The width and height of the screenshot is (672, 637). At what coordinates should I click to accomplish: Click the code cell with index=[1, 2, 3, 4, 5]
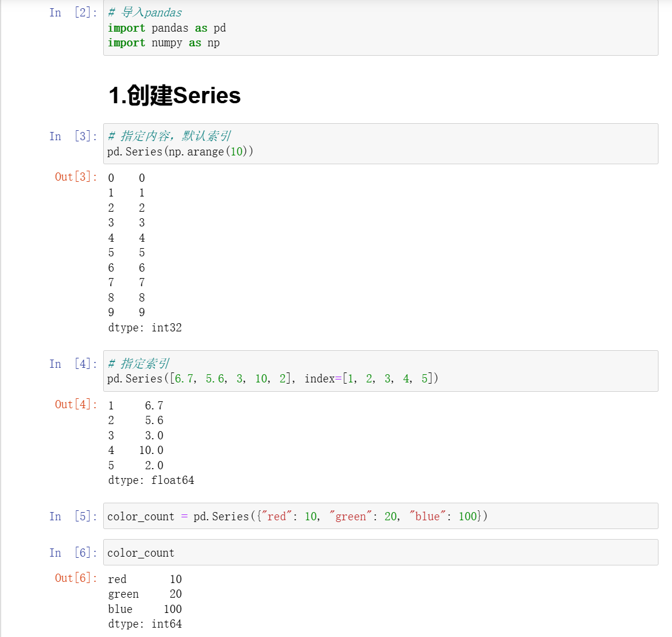click(x=381, y=371)
